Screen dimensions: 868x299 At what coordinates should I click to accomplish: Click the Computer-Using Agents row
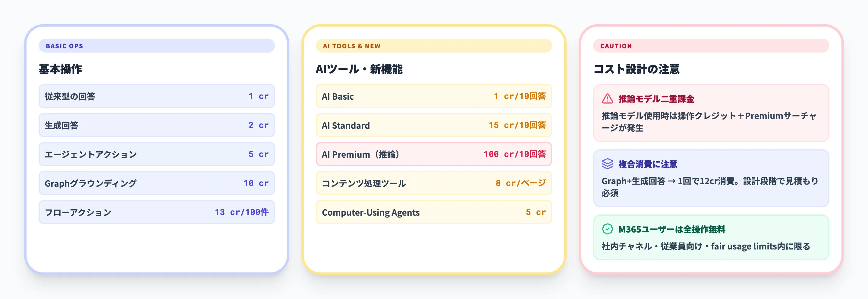(433, 212)
